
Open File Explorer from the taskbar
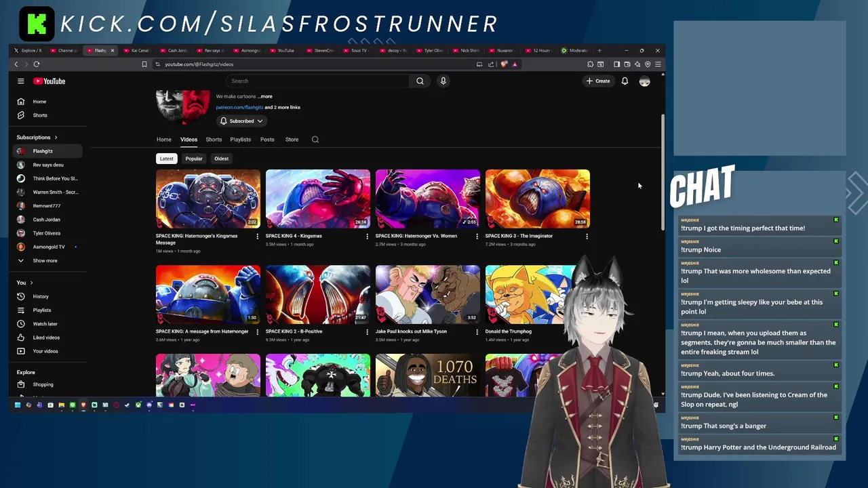(62, 405)
